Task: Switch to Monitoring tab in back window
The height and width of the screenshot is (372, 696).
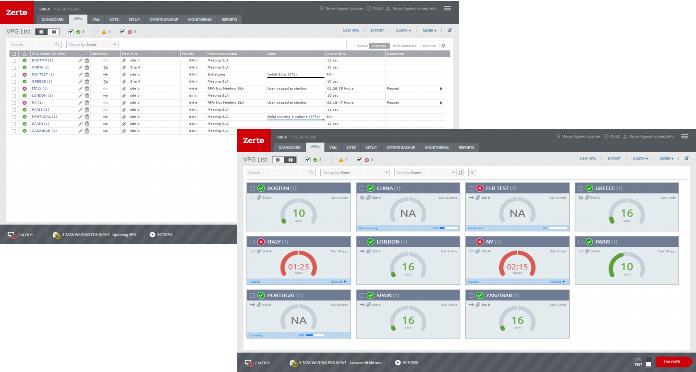Action: [x=199, y=20]
